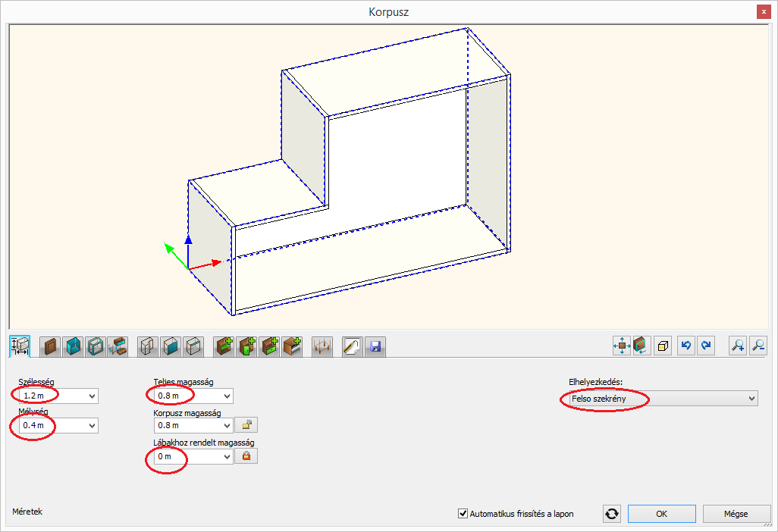Toggle the Korpusz magasság unlock padlock
778x532 pixels.
point(246,425)
